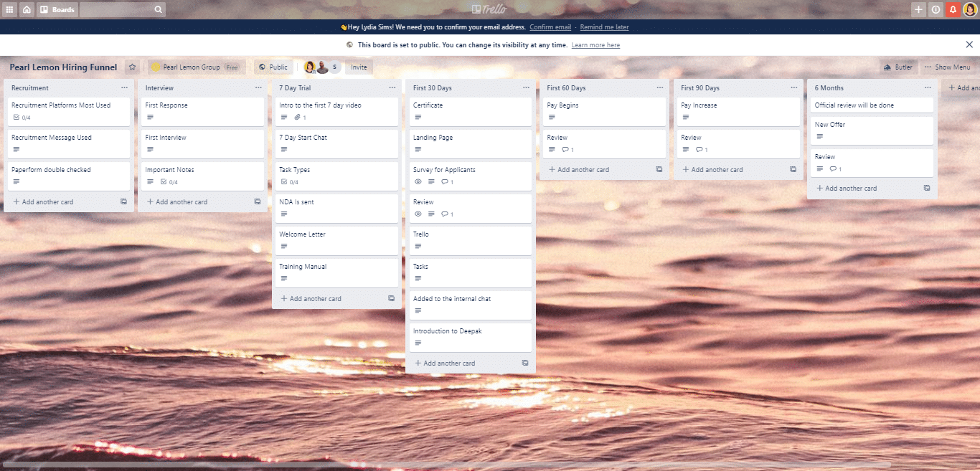
Task: Open the Certificate card
Action: (x=471, y=111)
